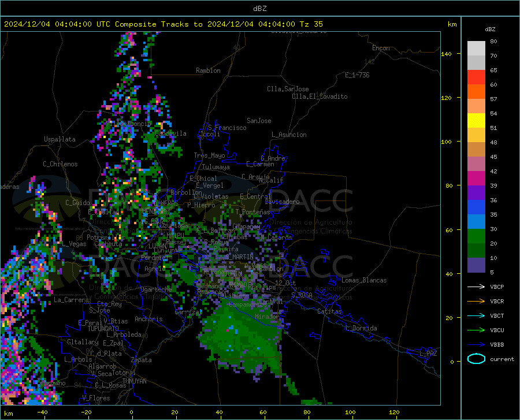Click the 'Capdevila' map label
520x420 pixels.
170,133
